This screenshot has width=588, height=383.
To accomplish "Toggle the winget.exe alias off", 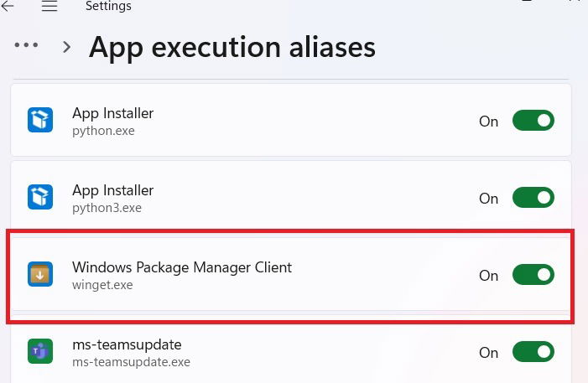I will click(533, 275).
